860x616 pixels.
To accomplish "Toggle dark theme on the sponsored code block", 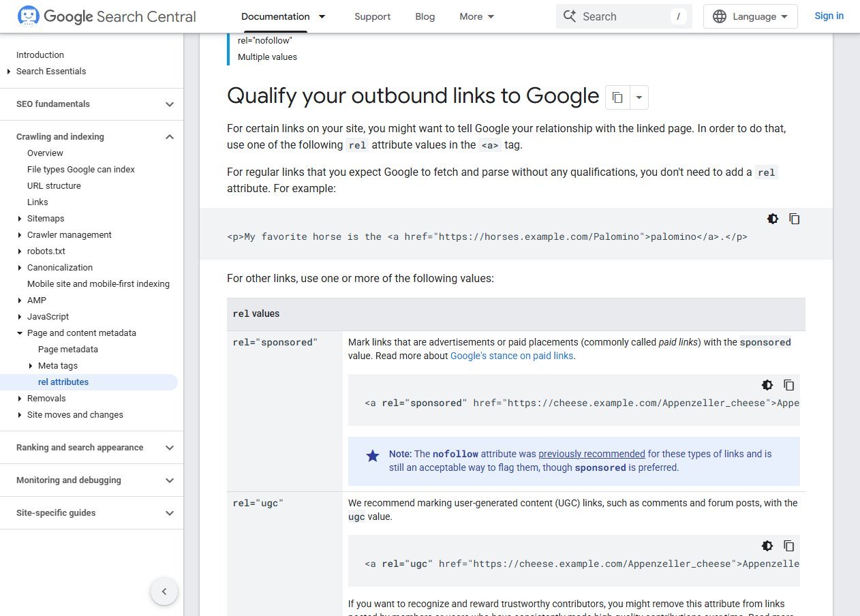I will coord(767,385).
